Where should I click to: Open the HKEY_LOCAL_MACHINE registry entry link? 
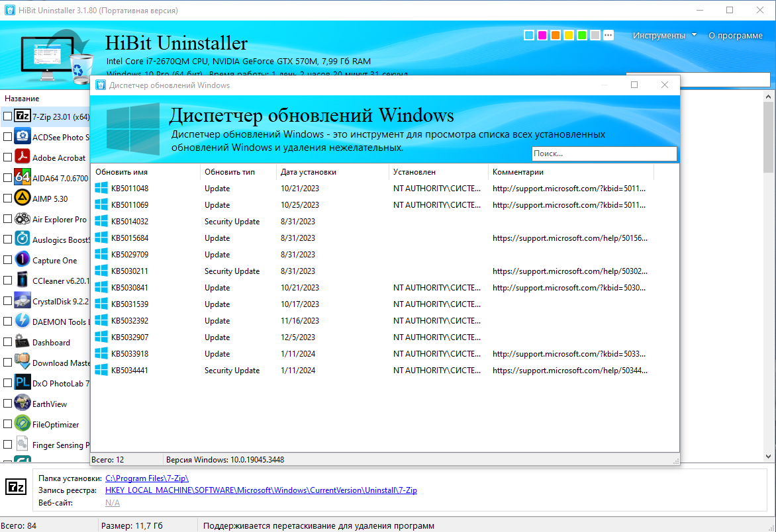pyautogui.click(x=261, y=490)
